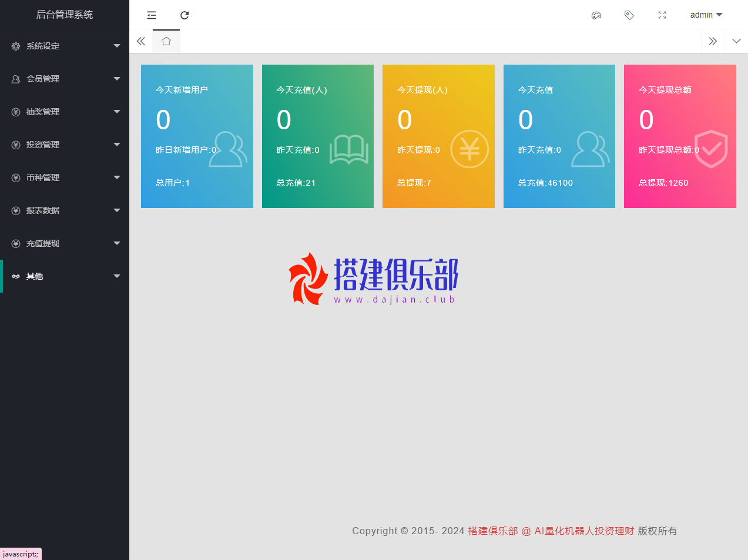Open the 会员管理 menu
Screen dimensions: 748x560
coord(65,79)
